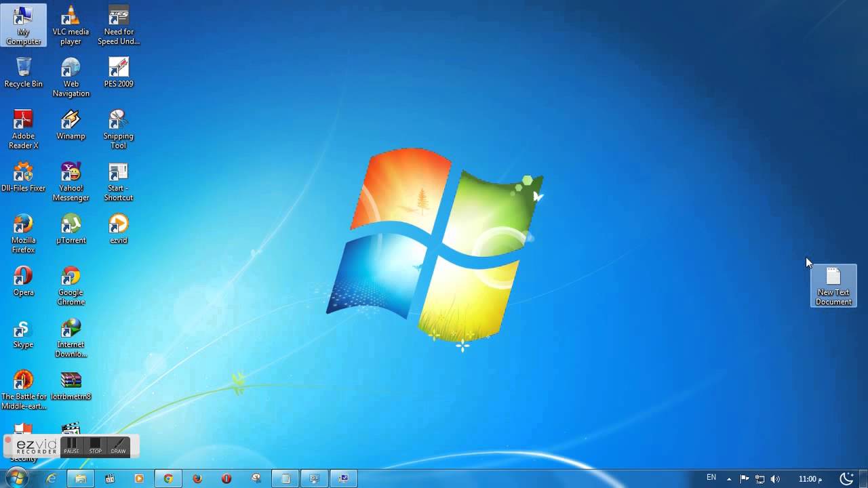Select the PES 2009 shortcut
Viewport: 868px width, 488px height.
click(119, 73)
